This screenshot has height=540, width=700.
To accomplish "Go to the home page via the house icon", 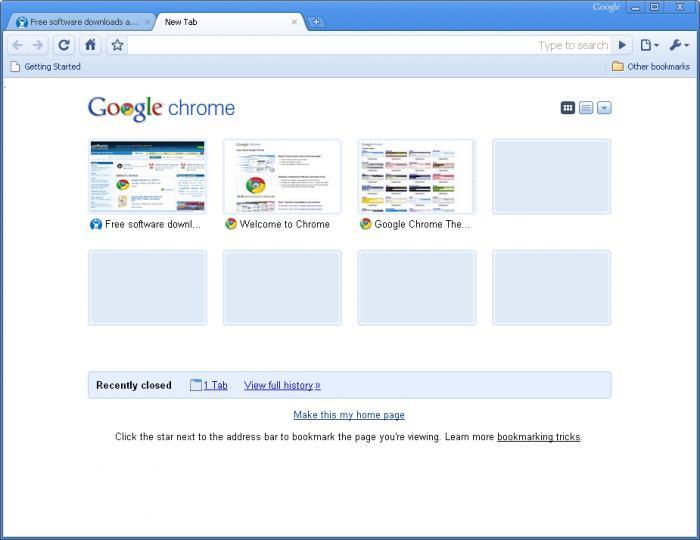I will pyautogui.click(x=90, y=45).
